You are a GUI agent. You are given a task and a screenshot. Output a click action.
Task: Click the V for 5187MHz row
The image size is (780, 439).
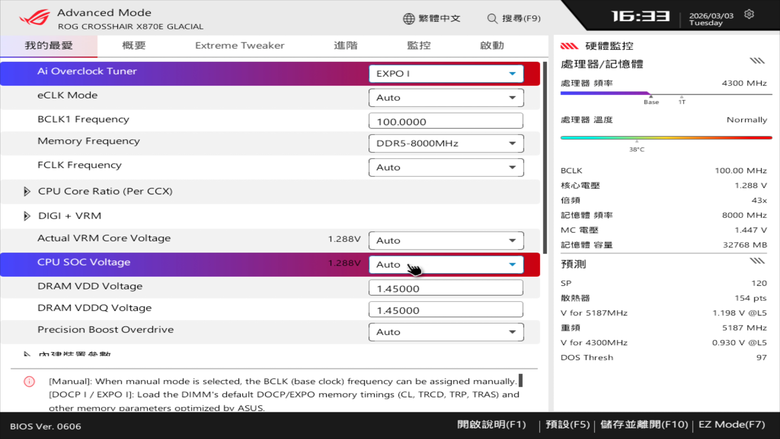pos(664,313)
